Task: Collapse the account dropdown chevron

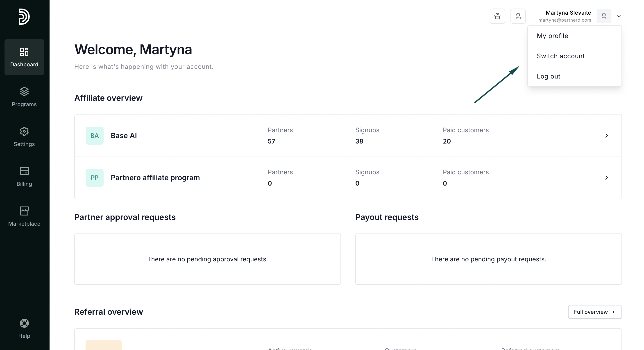Action: pyautogui.click(x=619, y=16)
